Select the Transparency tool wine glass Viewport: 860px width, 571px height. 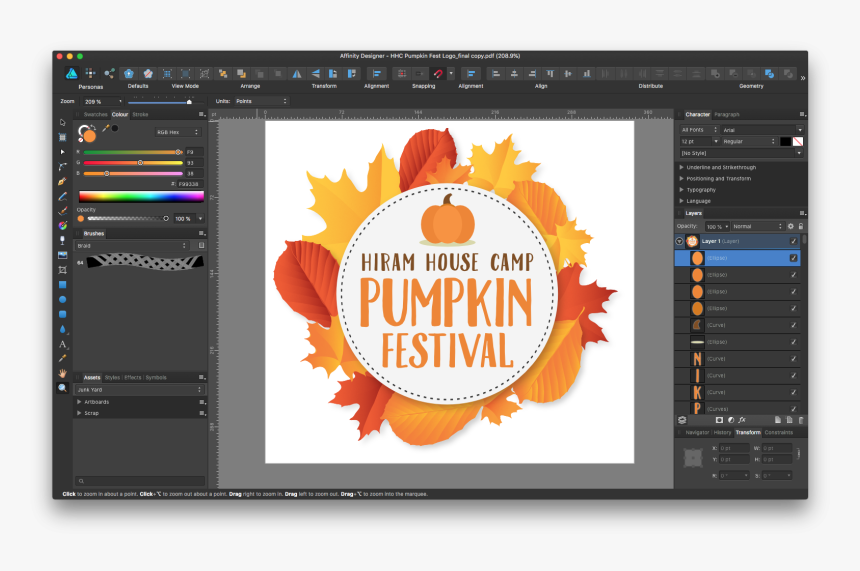tap(63, 240)
